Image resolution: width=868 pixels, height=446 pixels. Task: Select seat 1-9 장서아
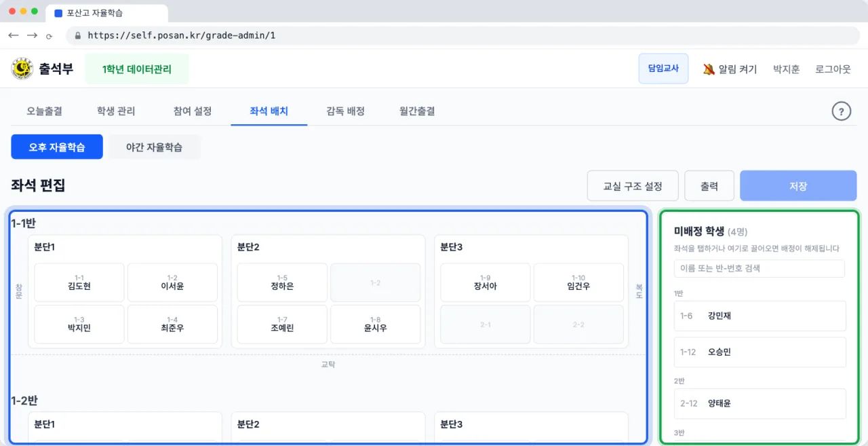(x=486, y=282)
